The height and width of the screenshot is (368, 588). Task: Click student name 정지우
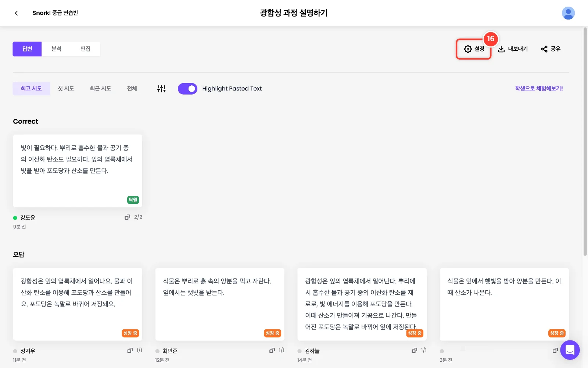[28, 351]
